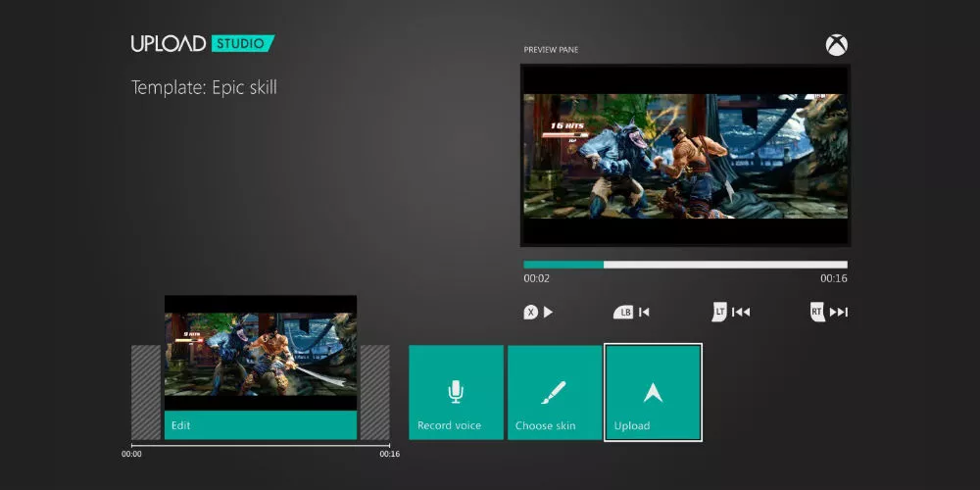Click the paintbrush icon
Screen dimensions: 980x490
(553, 393)
